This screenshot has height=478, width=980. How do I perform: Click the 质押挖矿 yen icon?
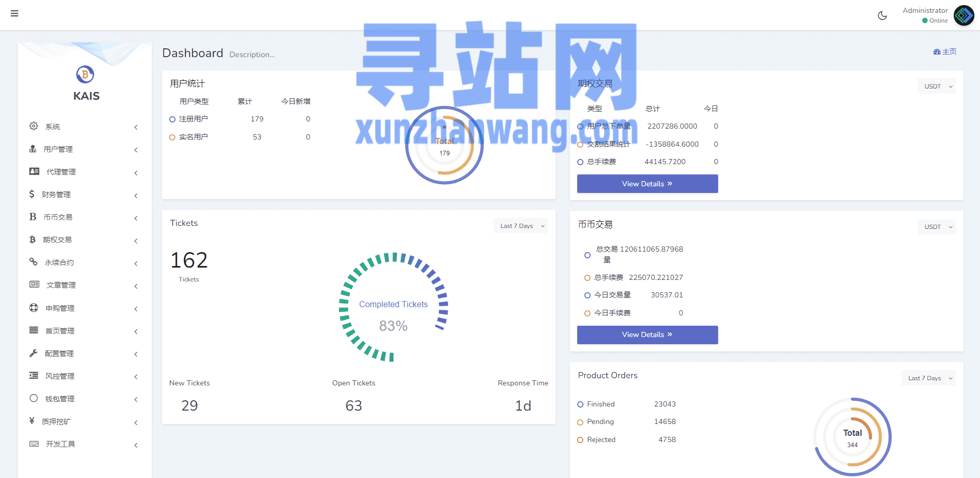pyautogui.click(x=32, y=421)
